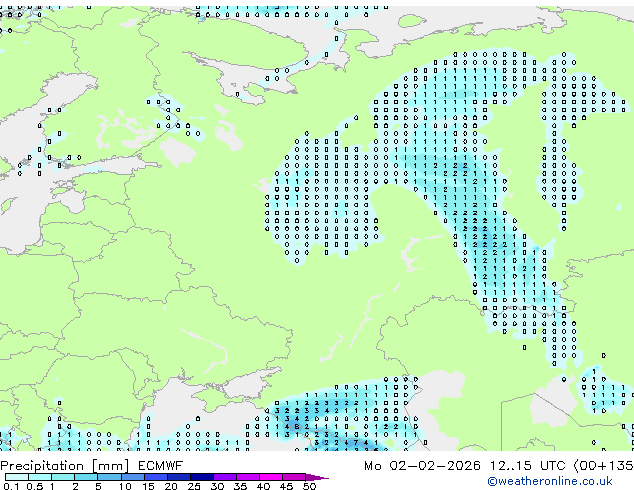The image size is (634, 490).
Task: Click the 'Precipitation [mm]' title text
Action: [65, 466]
